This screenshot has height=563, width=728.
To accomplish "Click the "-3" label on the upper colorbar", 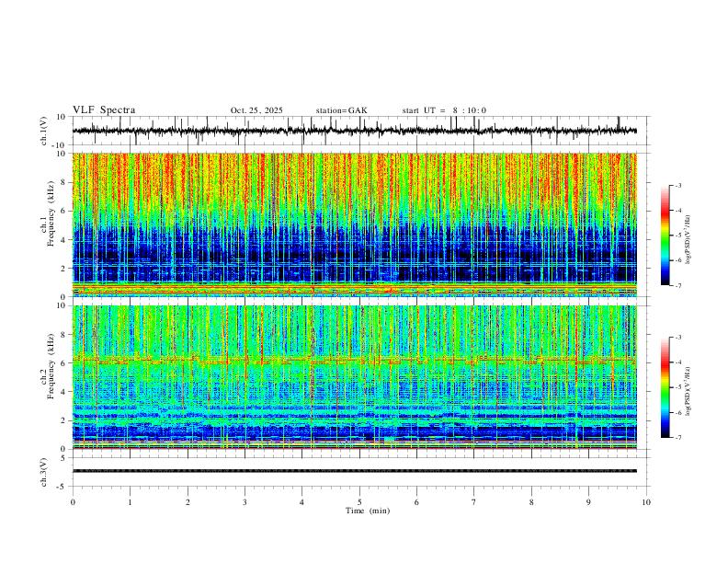I will 678,185.
